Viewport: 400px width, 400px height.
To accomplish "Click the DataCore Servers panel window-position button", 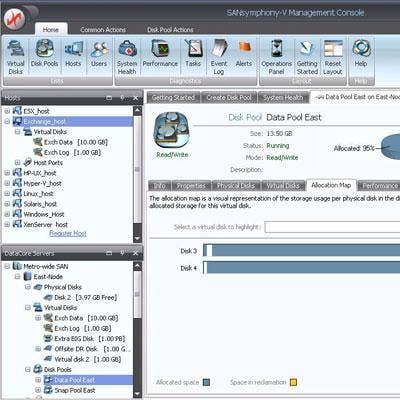I will click(109, 253).
